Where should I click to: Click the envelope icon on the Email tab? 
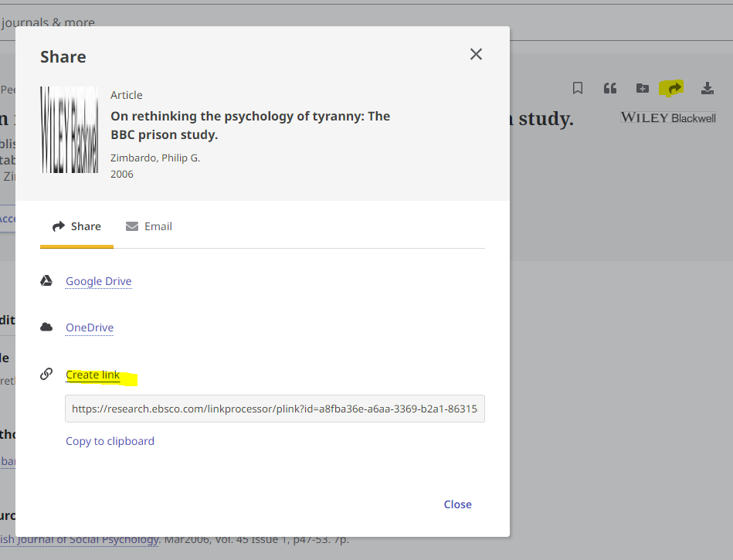(131, 226)
